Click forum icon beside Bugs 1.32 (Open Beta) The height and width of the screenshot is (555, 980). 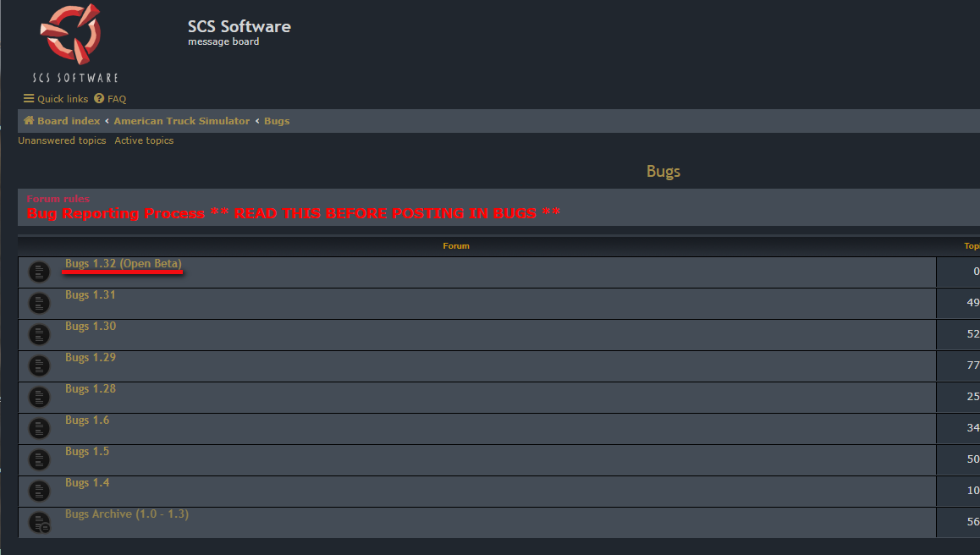coord(40,272)
